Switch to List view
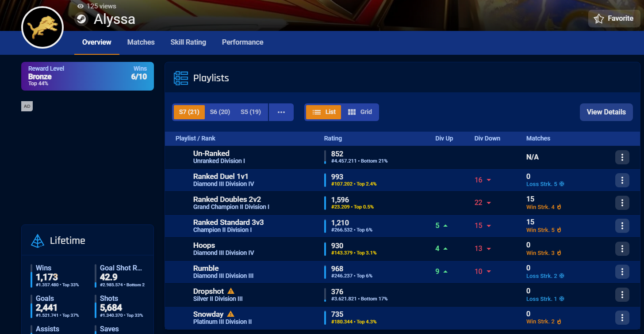644x334 pixels. (323, 112)
